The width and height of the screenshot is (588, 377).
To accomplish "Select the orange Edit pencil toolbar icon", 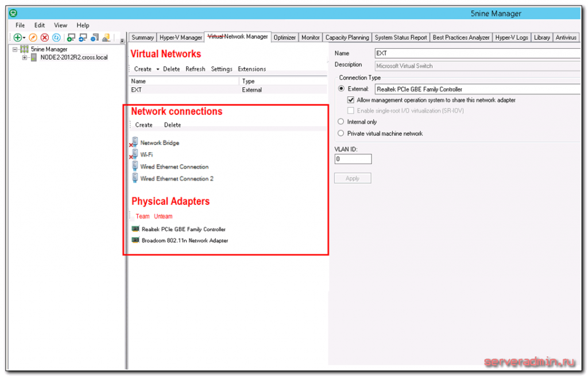I will tap(32, 37).
